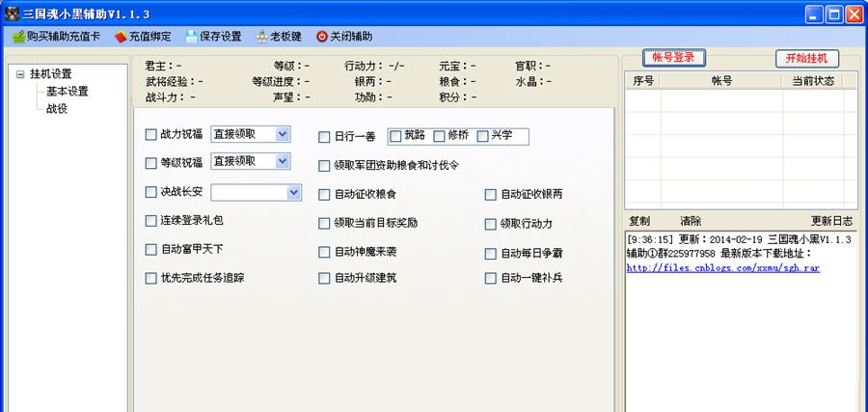Toggle 自动征收粮食 checkbox
868x412 pixels.
click(x=324, y=194)
